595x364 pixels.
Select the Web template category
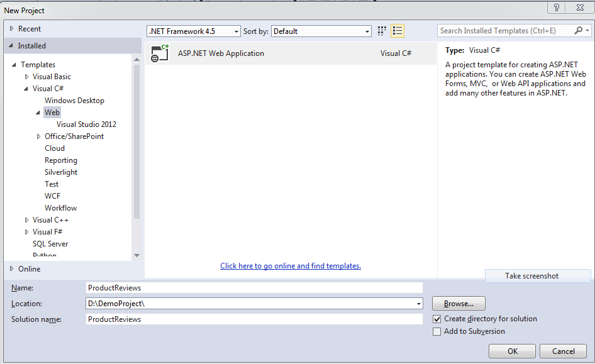pos(52,113)
